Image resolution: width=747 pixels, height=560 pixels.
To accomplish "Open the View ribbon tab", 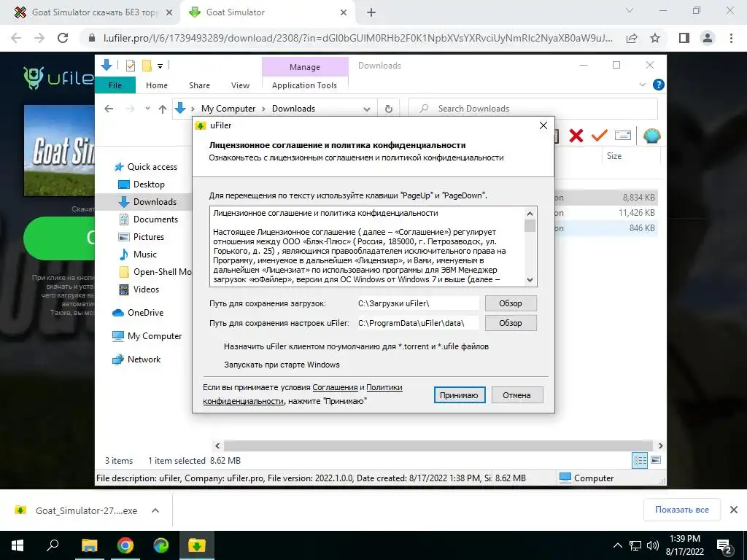I will click(x=240, y=85).
